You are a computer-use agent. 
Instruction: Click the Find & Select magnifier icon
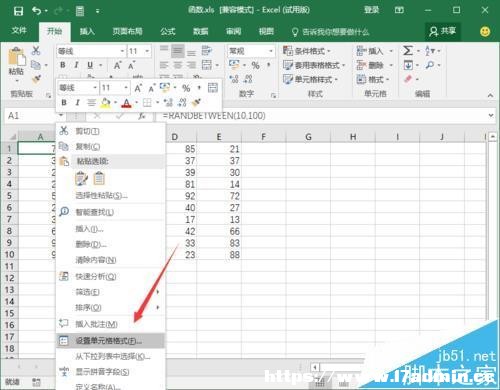coord(430,65)
